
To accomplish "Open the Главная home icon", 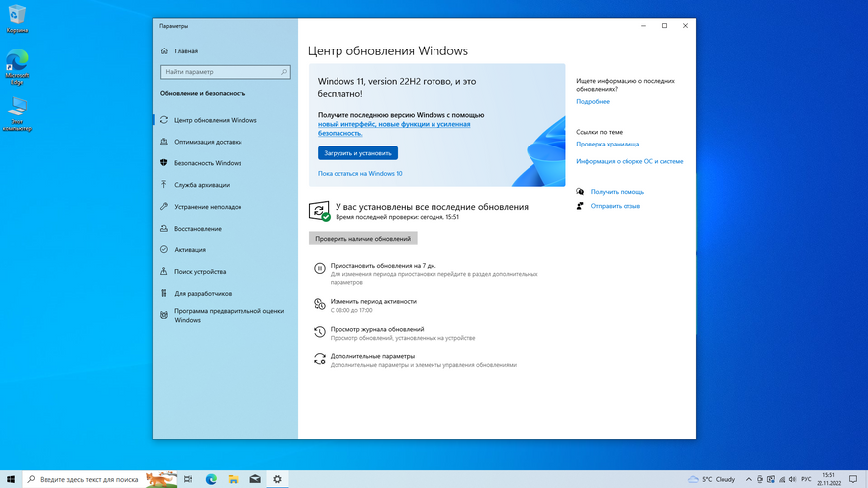I will (164, 50).
